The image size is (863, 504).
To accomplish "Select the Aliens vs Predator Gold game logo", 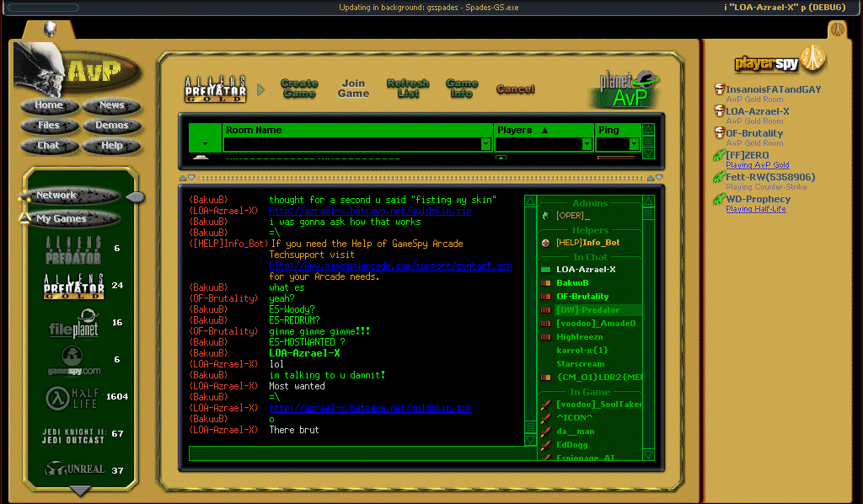I will click(x=74, y=287).
